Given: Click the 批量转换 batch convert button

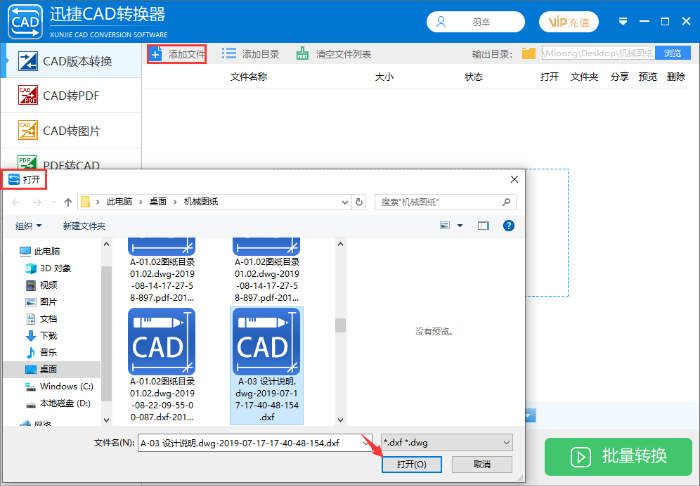Looking at the screenshot, I should (x=618, y=457).
